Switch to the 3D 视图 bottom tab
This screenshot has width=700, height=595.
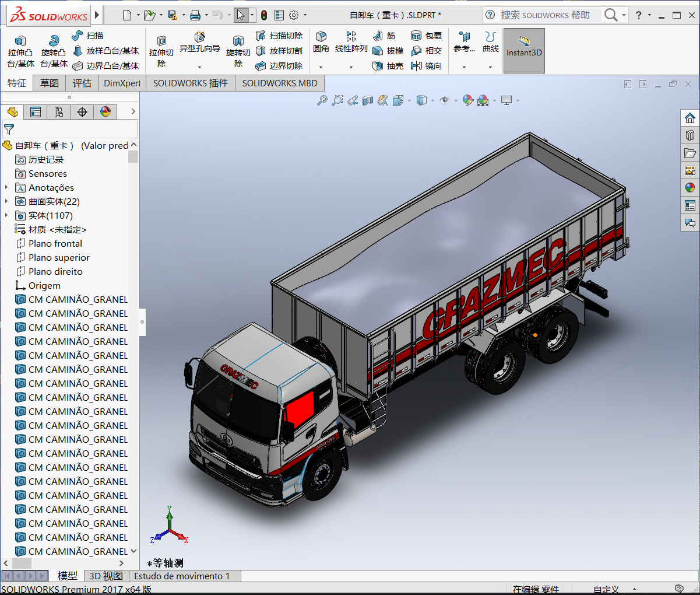(x=106, y=576)
